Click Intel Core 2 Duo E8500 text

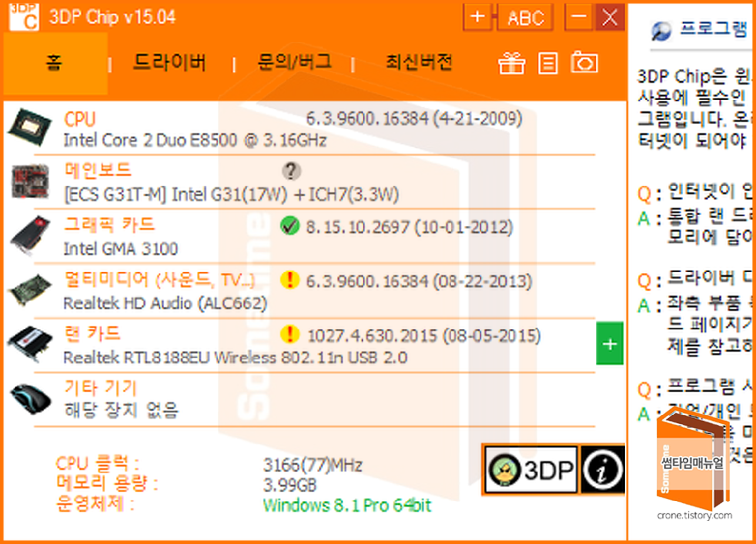[195, 141]
